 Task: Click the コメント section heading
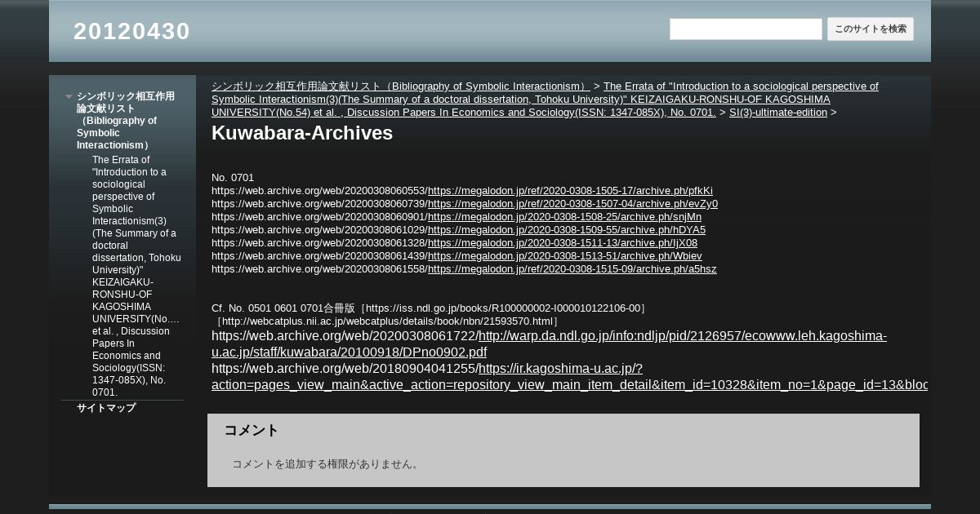pyautogui.click(x=252, y=430)
